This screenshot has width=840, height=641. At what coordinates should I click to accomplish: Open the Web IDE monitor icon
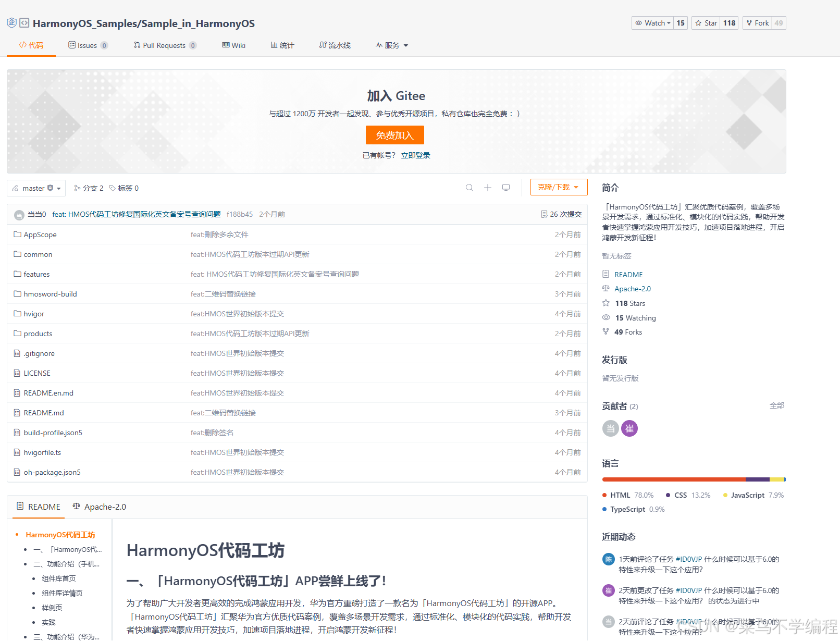click(x=506, y=188)
